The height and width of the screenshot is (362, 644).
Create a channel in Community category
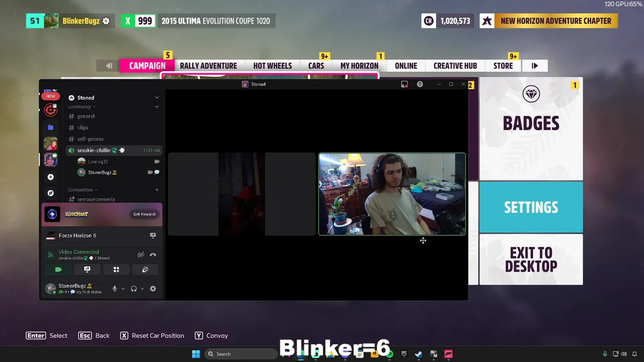(x=157, y=107)
